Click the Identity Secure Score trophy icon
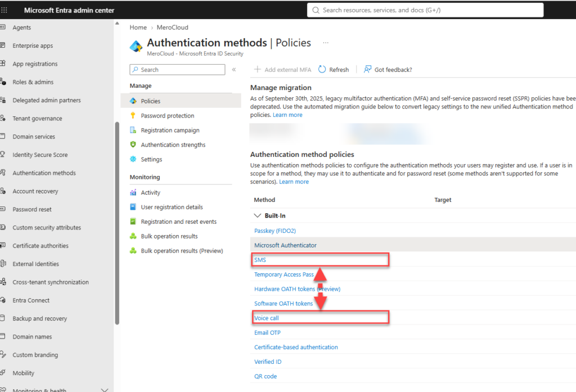The image size is (576, 392). pyautogui.click(x=3, y=155)
